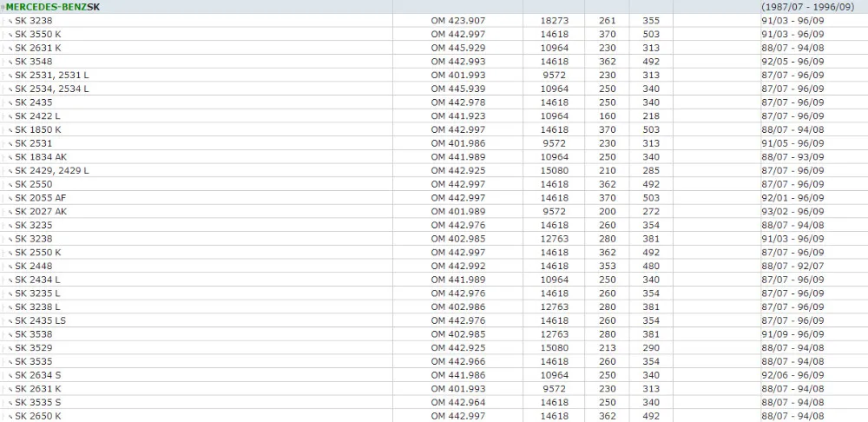Click the kW value 353
This screenshot has width=868, height=422.
coord(608,266)
